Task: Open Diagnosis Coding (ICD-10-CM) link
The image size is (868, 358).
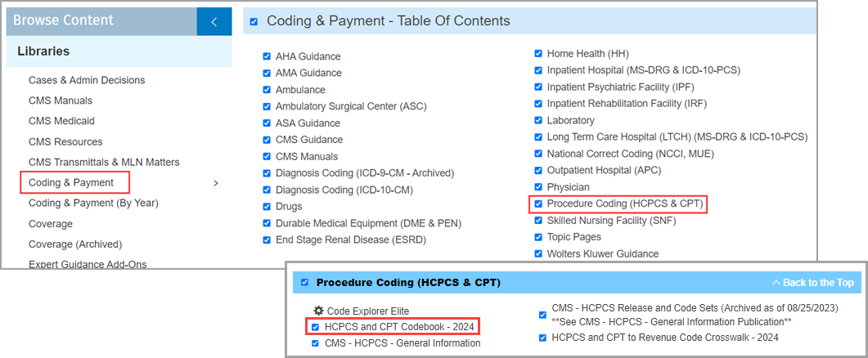Action: click(x=344, y=190)
